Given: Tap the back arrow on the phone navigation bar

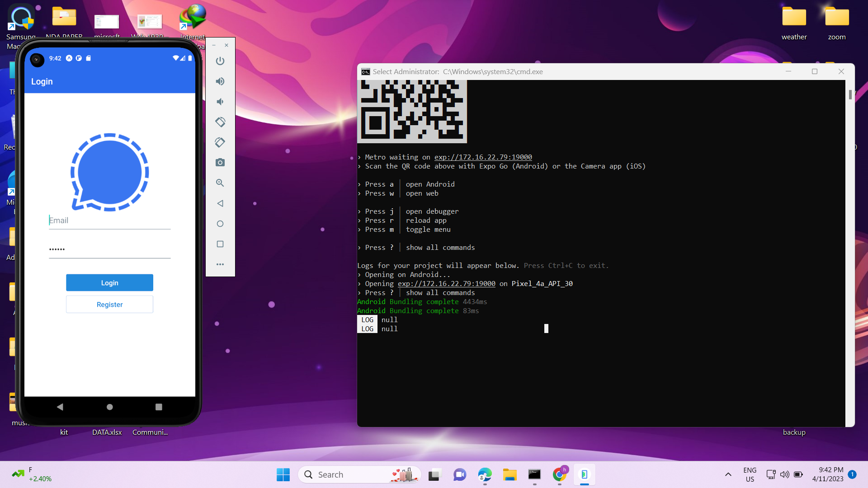Looking at the screenshot, I should click(60, 407).
